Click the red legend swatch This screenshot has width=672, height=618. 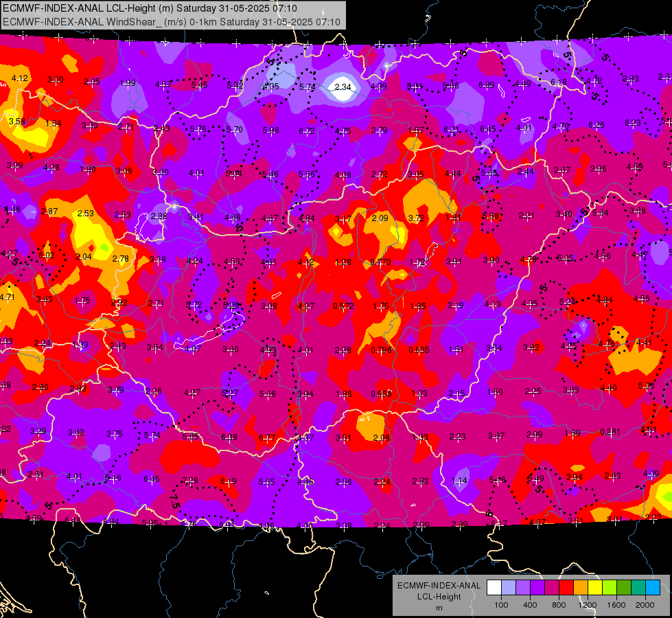point(566,588)
